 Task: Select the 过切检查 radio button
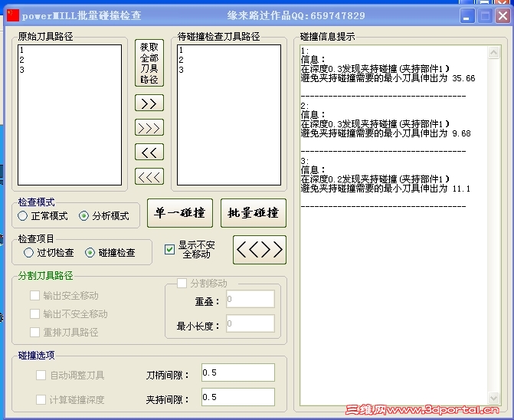pyautogui.click(x=28, y=252)
